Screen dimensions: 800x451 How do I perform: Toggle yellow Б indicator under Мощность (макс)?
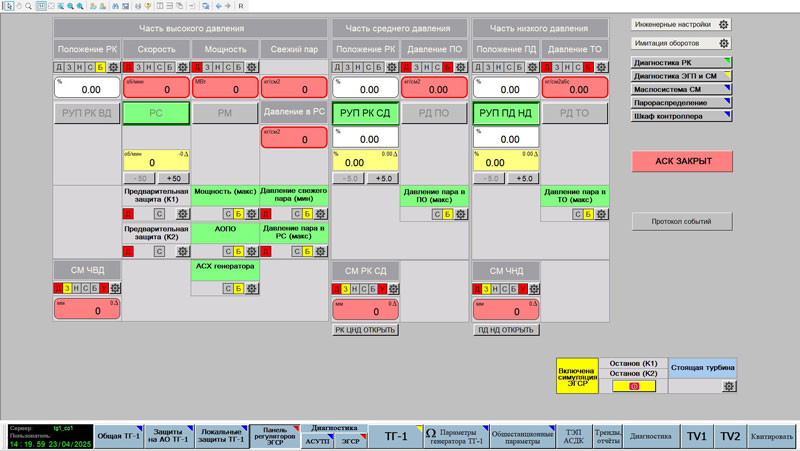tap(238, 214)
